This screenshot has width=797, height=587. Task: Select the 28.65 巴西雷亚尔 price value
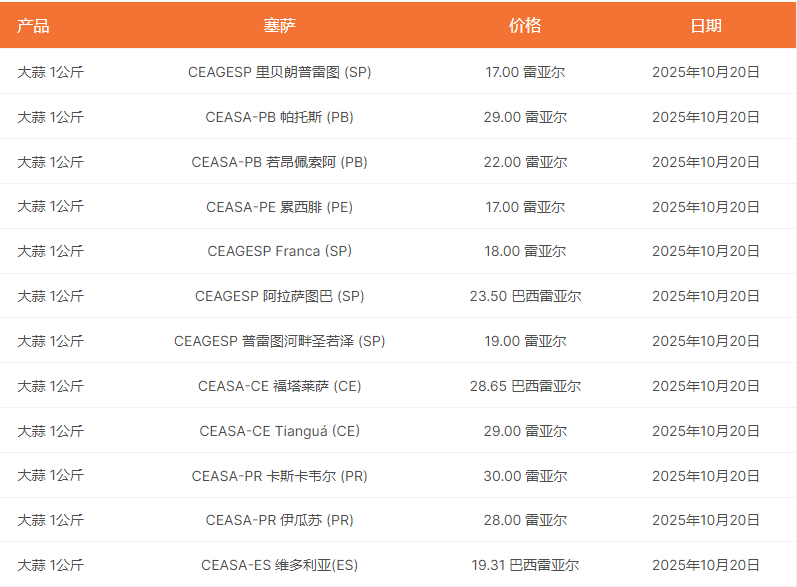tap(525, 386)
